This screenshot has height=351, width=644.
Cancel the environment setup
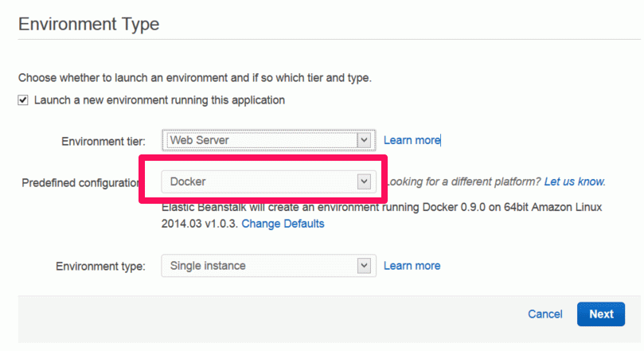[x=545, y=314]
